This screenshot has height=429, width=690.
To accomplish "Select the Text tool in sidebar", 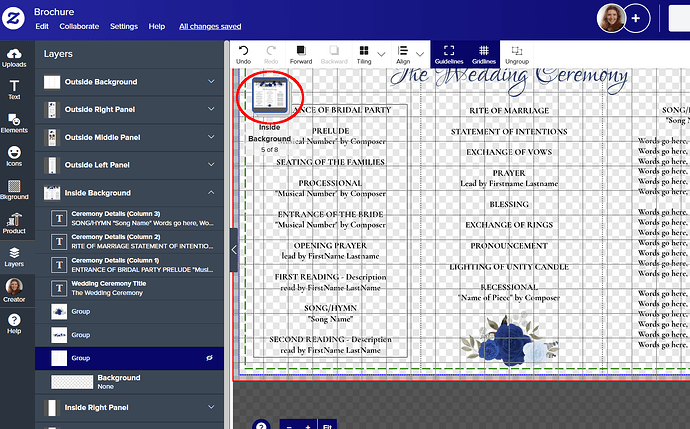I will 14,90.
